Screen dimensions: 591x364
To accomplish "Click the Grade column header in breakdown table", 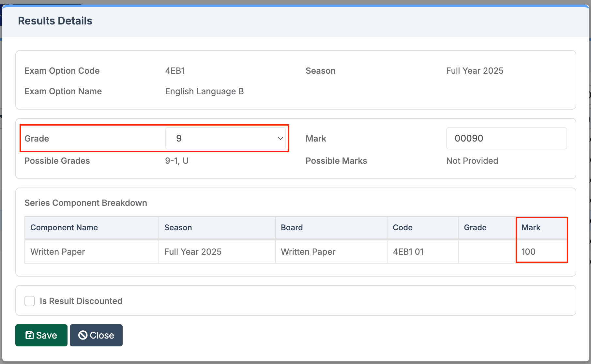I will pos(475,228).
